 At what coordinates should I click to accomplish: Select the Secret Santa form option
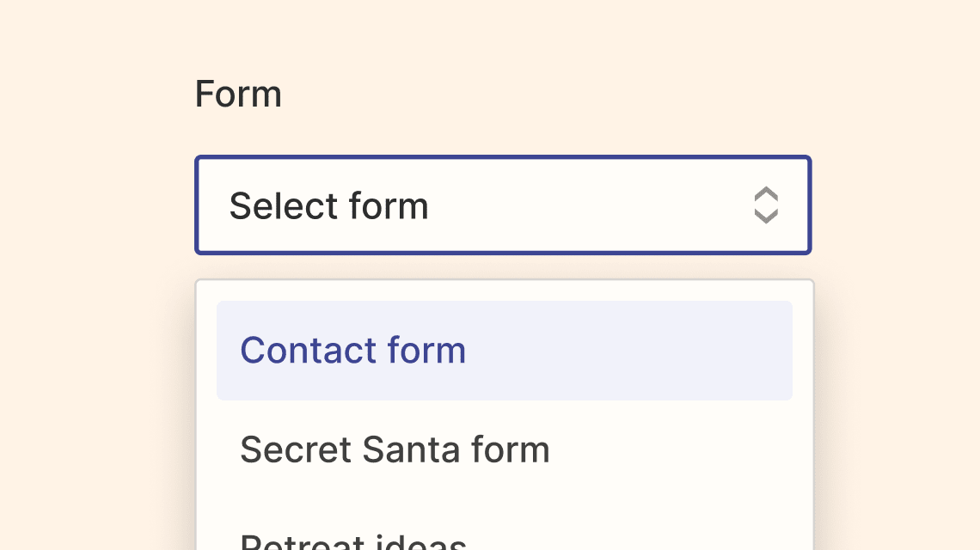505,449
